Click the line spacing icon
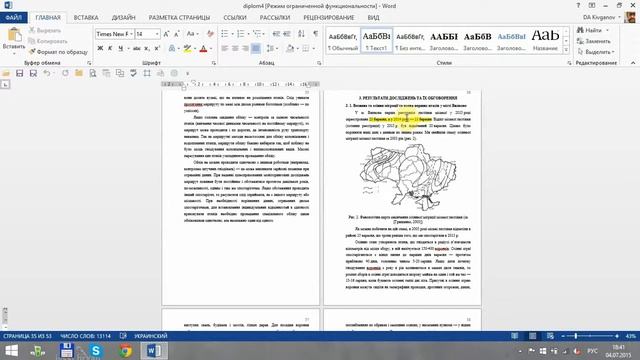Image resolution: width=640 pixels, height=360 pixels. click(270, 49)
